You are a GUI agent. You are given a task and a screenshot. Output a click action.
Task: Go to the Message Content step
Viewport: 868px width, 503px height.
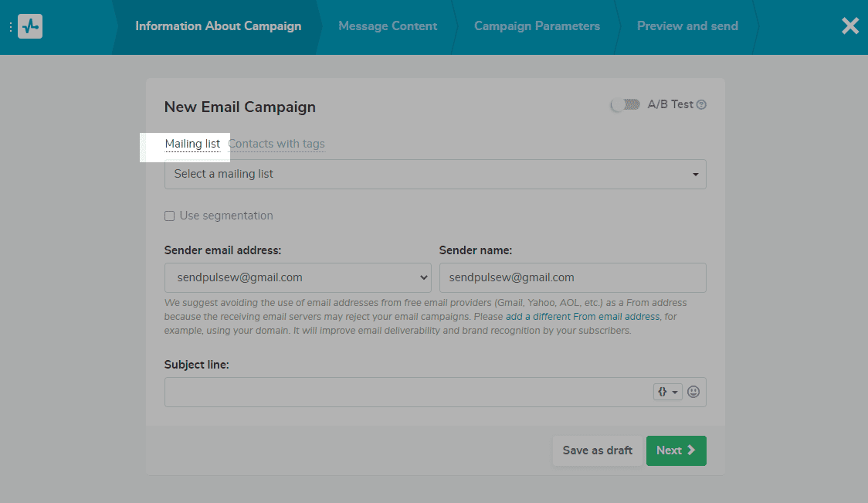(388, 26)
